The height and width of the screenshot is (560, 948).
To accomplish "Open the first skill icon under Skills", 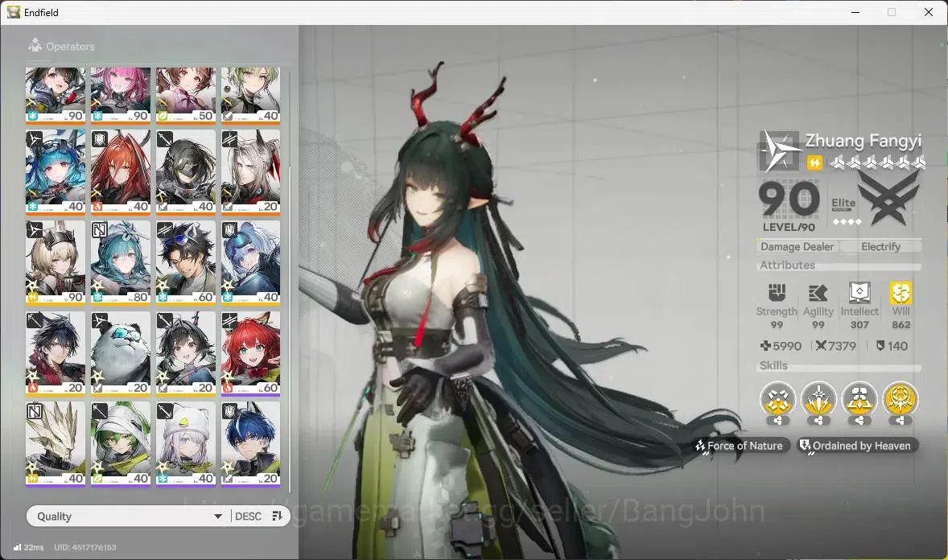I will coord(777,400).
